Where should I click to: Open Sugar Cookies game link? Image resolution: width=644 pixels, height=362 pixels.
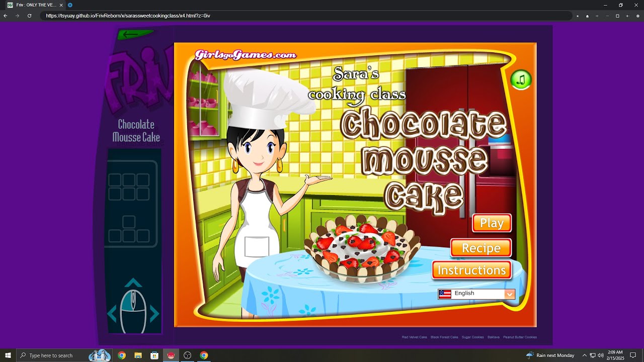(x=473, y=337)
